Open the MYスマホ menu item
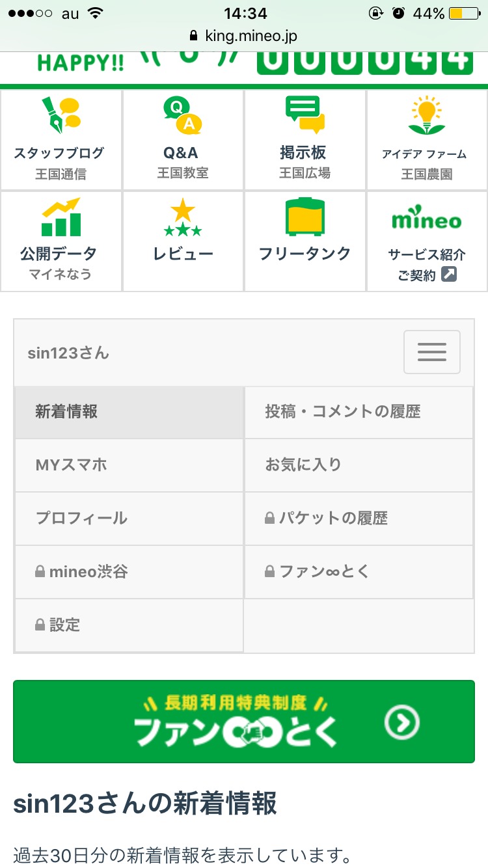The height and width of the screenshot is (868, 488). [129, 465]
